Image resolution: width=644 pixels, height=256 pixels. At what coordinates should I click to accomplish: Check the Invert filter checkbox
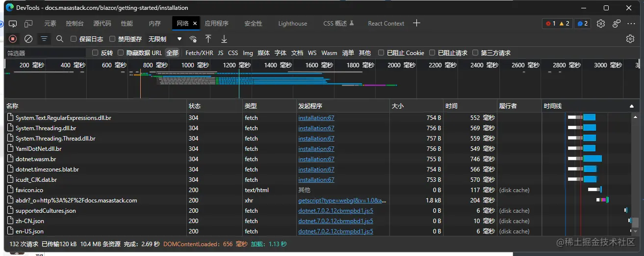click(95, 53)
